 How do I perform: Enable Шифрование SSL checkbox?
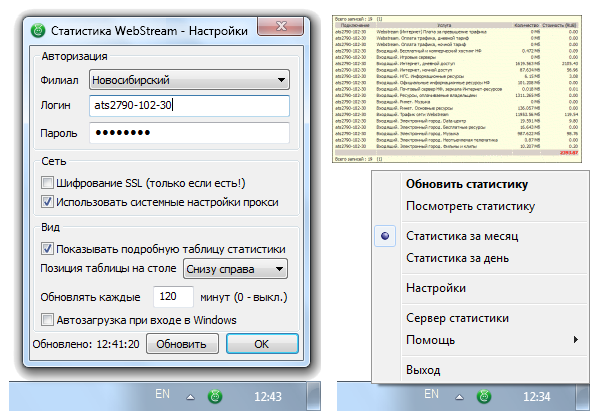point(47,182)
